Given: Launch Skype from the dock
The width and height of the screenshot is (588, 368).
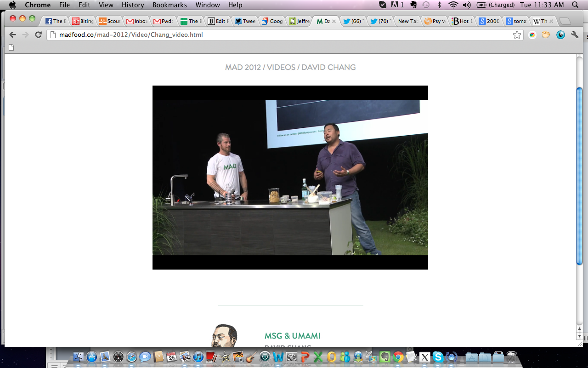Looking at the screenshot, I should click(438, 357).
